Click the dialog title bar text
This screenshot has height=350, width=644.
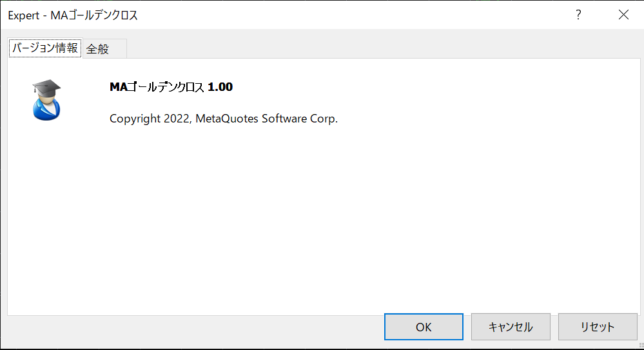point(73,15)
